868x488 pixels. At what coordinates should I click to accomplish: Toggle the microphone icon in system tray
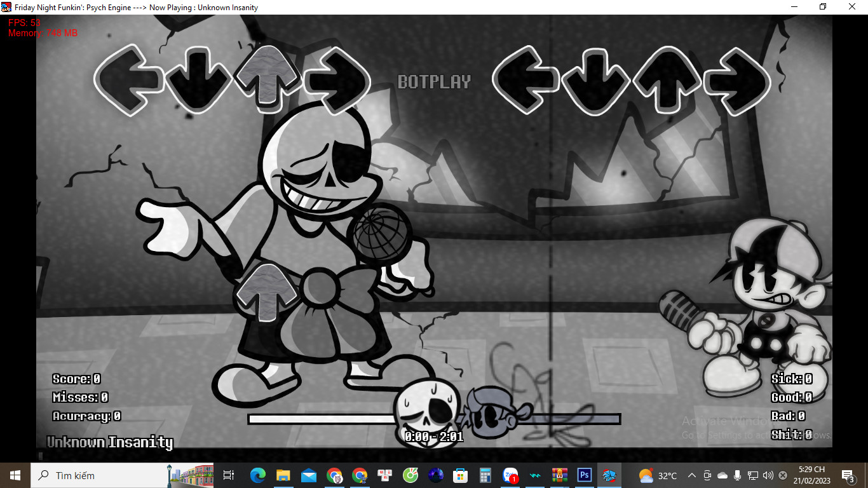tap(737, 475)
